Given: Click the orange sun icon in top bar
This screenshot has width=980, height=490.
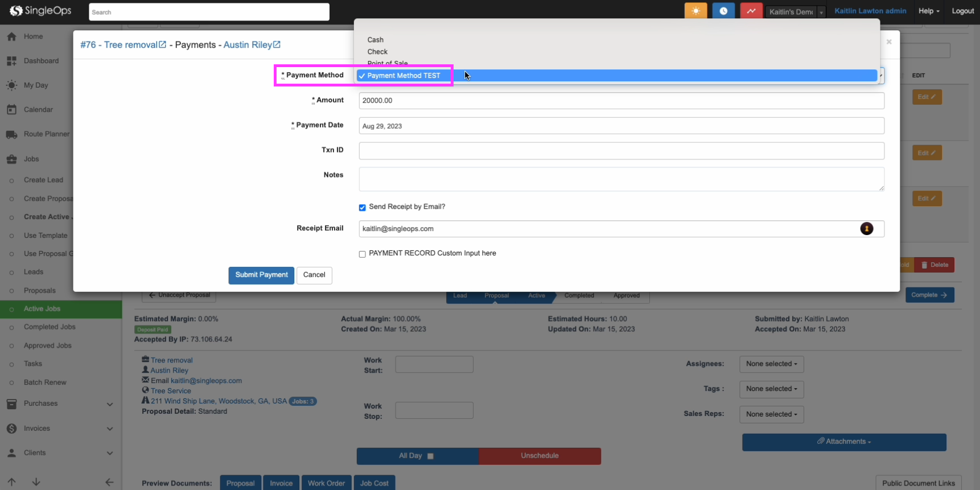Looking at the screenshot, I should (x=695, y=11).
